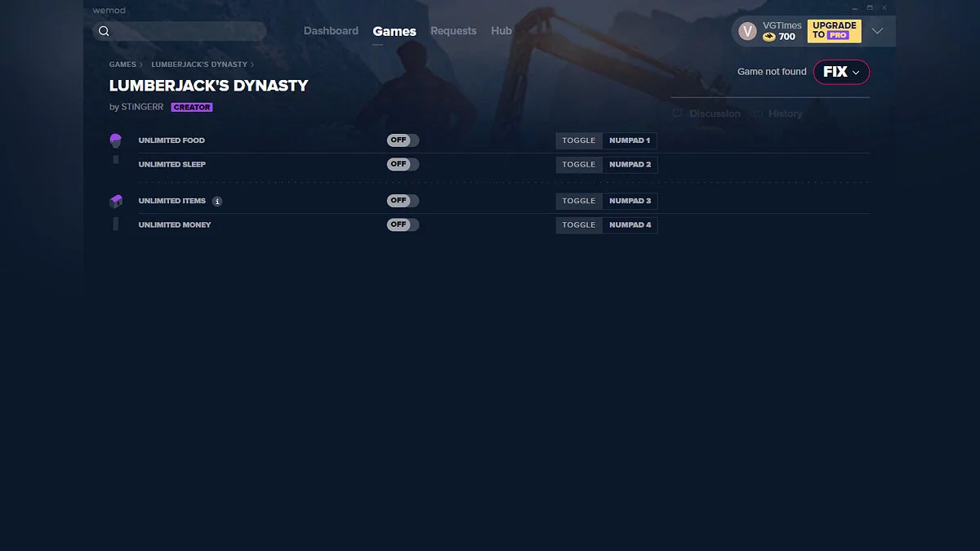The height and width of the screenshot is (551, 980).
Task: Enable Unlimited Items switch
Action: pyautogui.click(x=403, y=201)
